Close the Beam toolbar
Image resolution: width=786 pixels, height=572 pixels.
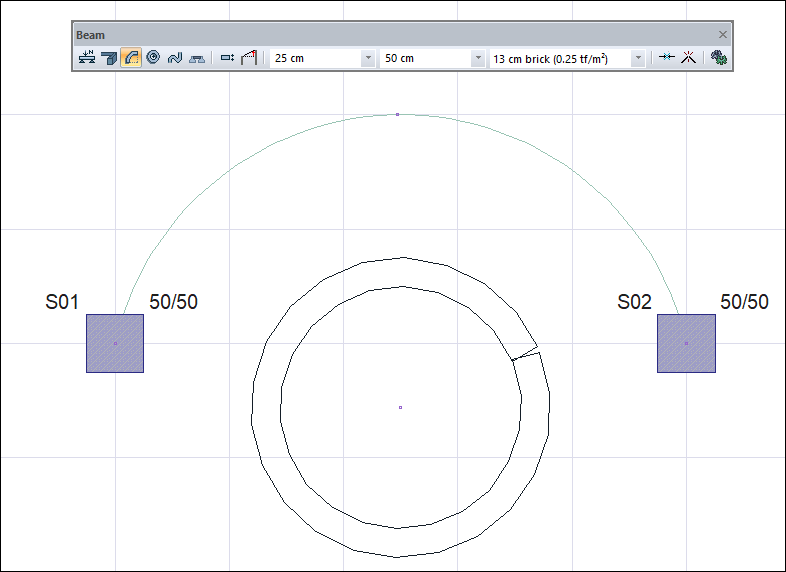click(722, 34)
